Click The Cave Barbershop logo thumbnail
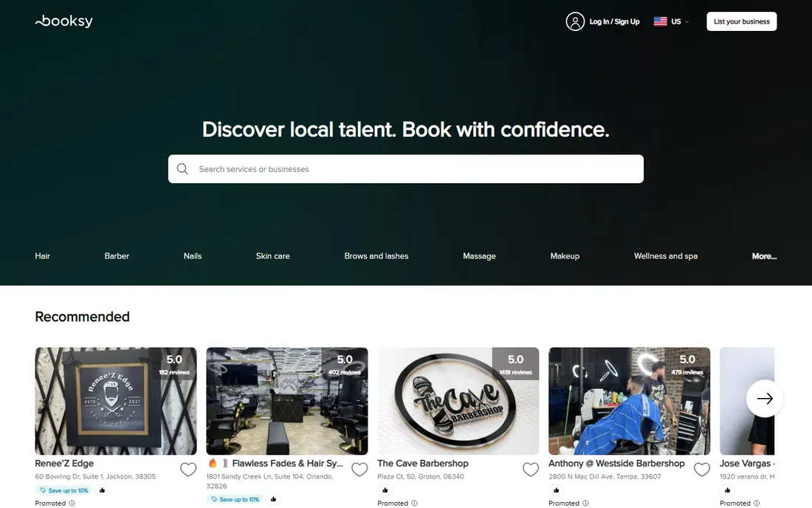Screen dimensions: 812x508 pyautogui.click(x=458, y=401)
